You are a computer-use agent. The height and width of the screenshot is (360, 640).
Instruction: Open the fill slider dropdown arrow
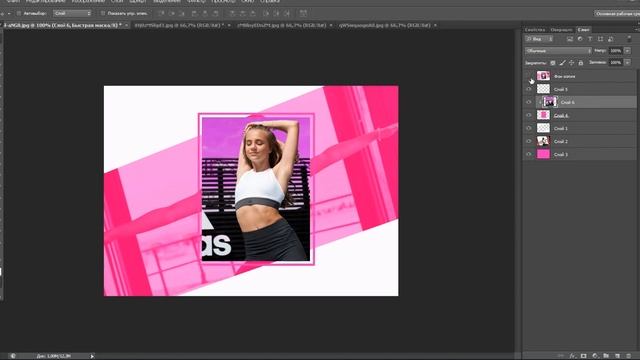pyautogui.click(x=627, y=63)
